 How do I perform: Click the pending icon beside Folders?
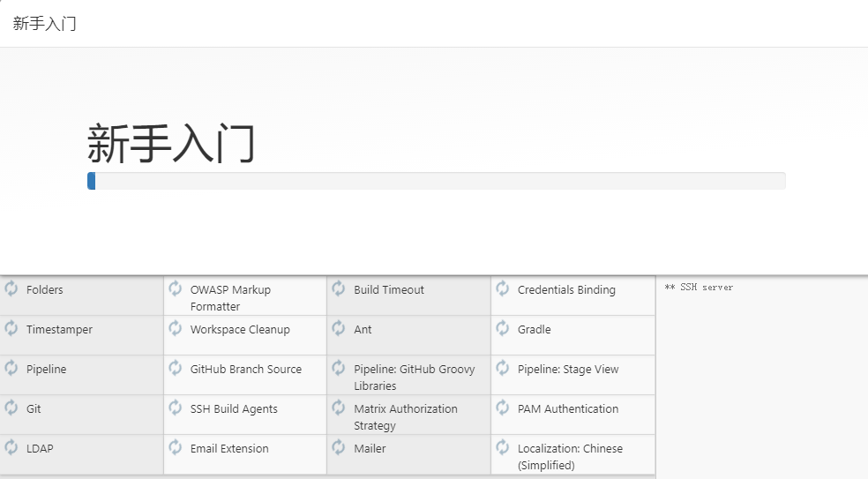[11, 288]
